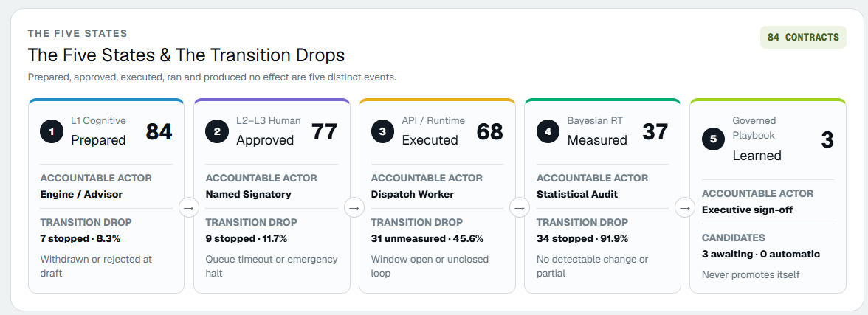Click the '7 stopped · 8.3%' value

[80, 238]
